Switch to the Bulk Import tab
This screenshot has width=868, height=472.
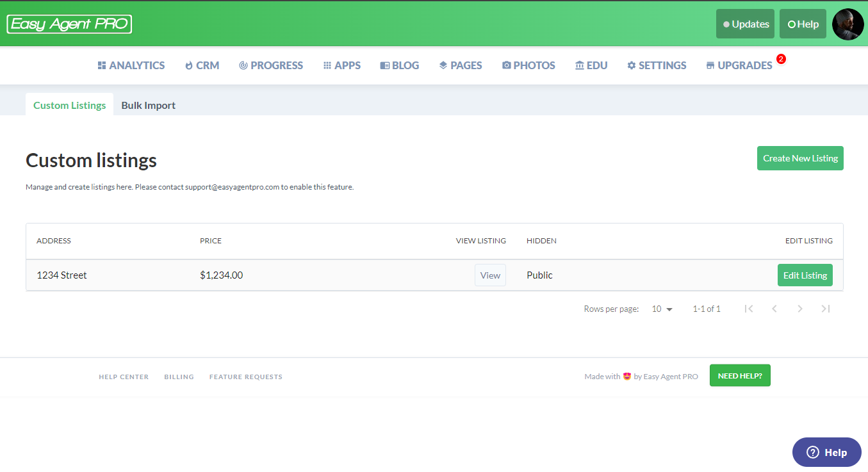[x=148, y=105]
